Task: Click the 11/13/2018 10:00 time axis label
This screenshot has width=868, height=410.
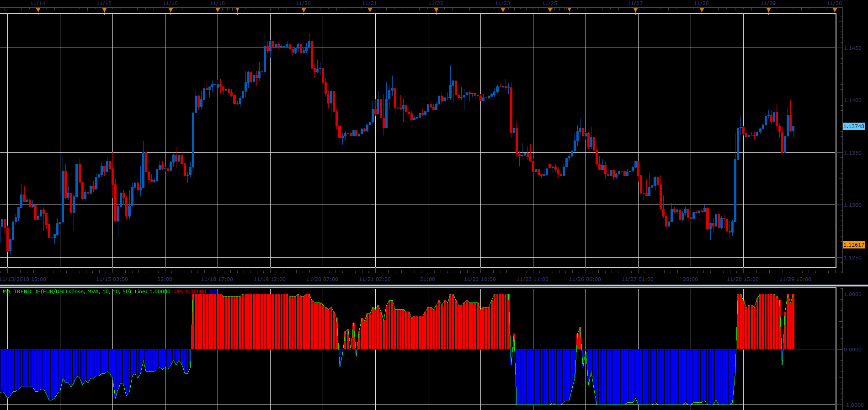Action: coord(23,279)
